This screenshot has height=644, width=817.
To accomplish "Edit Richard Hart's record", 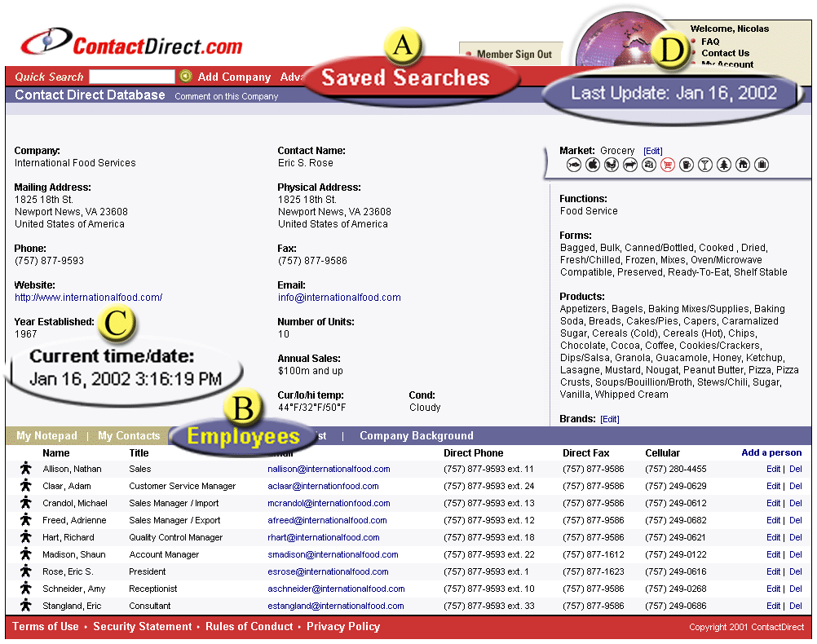I will pyautogui.click(x=773, y=538).
